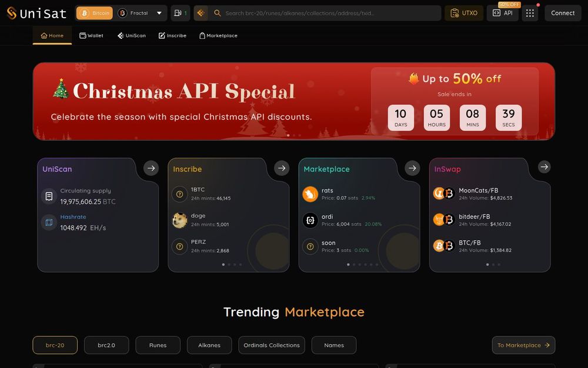
Task: Click the PERZ question mark icon
Action: tap(179, 247)
